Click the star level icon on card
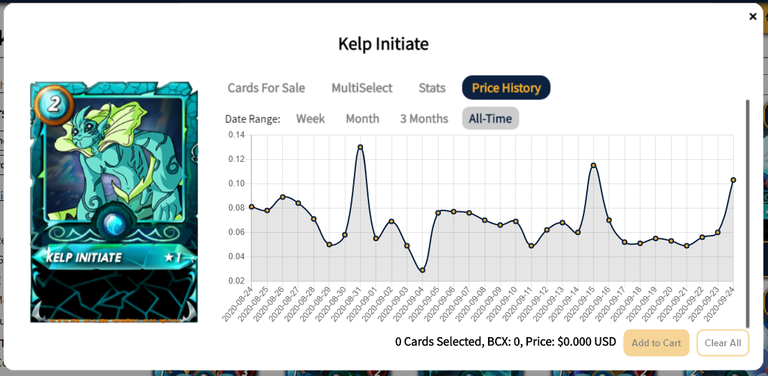768x376 pixels. coord(172,257)
